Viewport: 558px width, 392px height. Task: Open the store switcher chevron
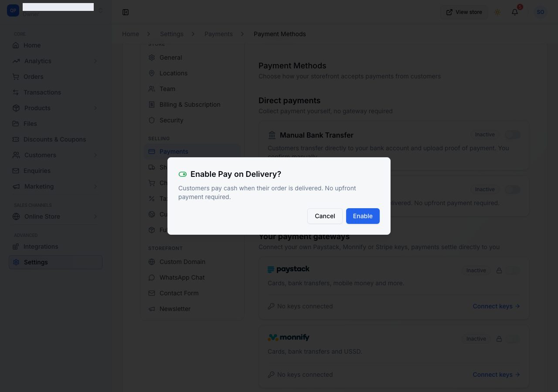(101, 10)
